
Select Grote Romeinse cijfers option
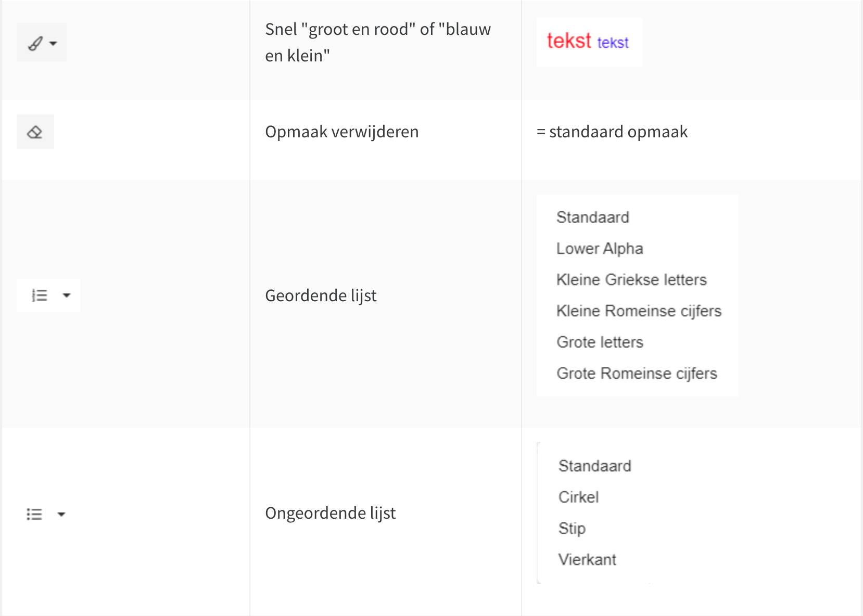tap(637, 374)
